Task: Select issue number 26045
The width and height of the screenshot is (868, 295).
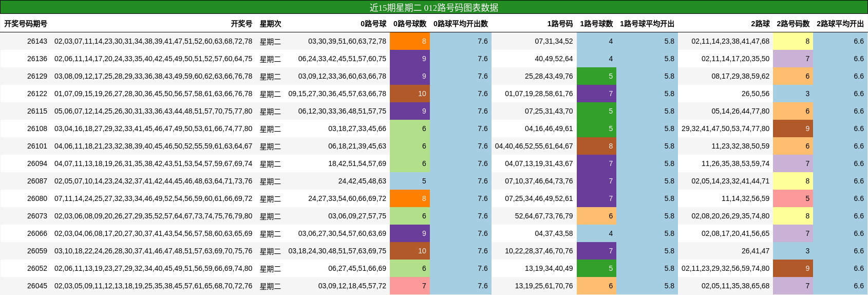Action: click(37, 286)
